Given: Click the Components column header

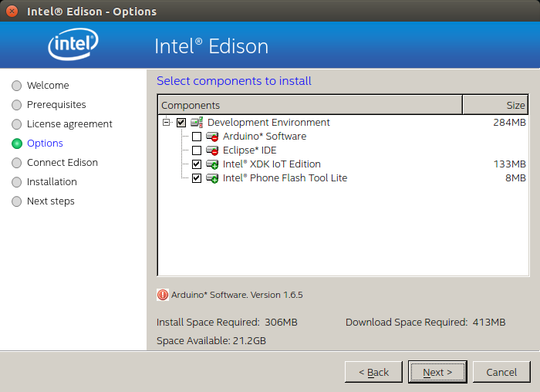Looking at the screenshot, I should pyautogui.click(x=310, y=105).
